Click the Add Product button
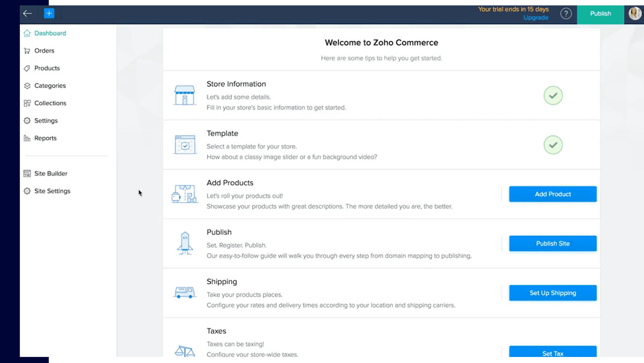Screen dimensions: 644x363 [x=553, y=194]
